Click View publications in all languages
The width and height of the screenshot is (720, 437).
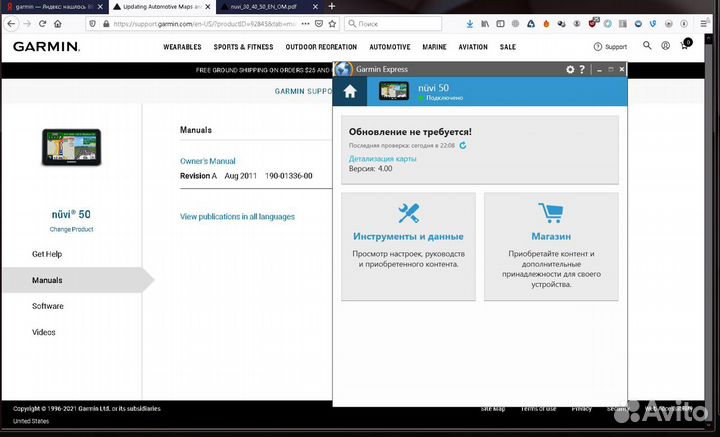(x=237, y=216)
